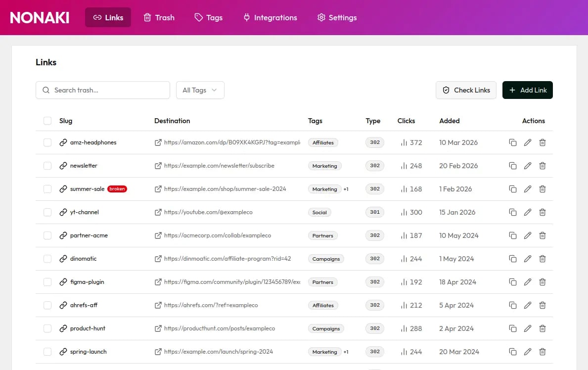This screenshot has width=588, height=370.
Task: Copy the amz-headphones short link
Action: [513, 142]
